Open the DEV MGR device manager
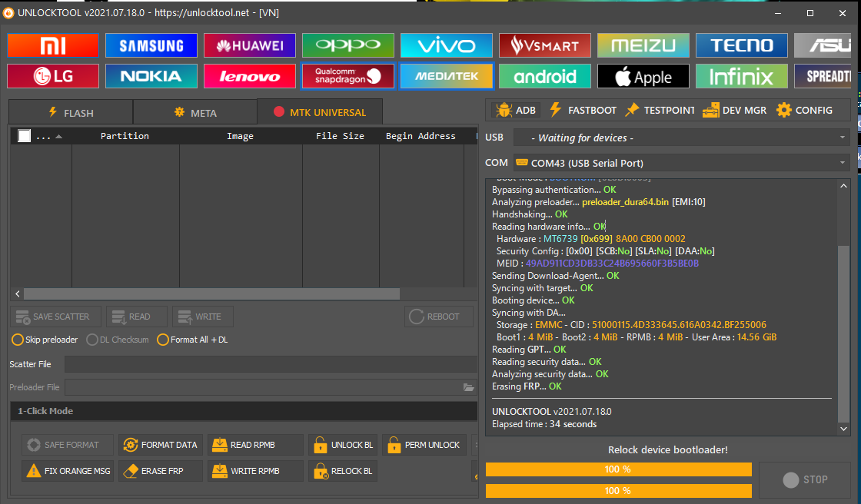861x504 pixels. coord(734,111)
